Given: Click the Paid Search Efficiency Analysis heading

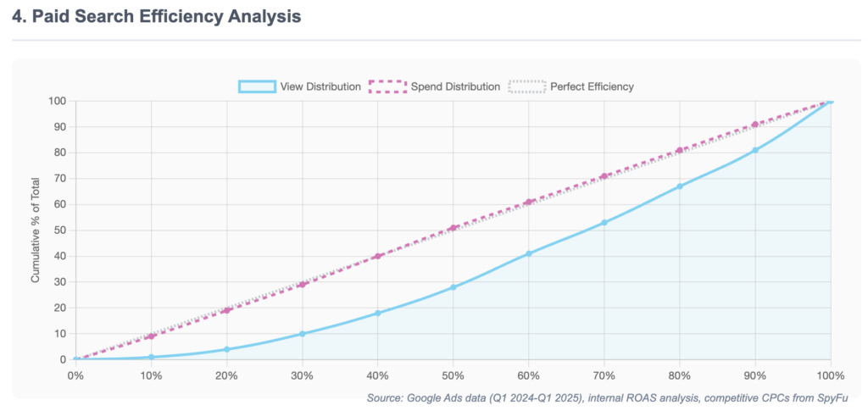Looking at the screenshot, I should click(157, 16).
